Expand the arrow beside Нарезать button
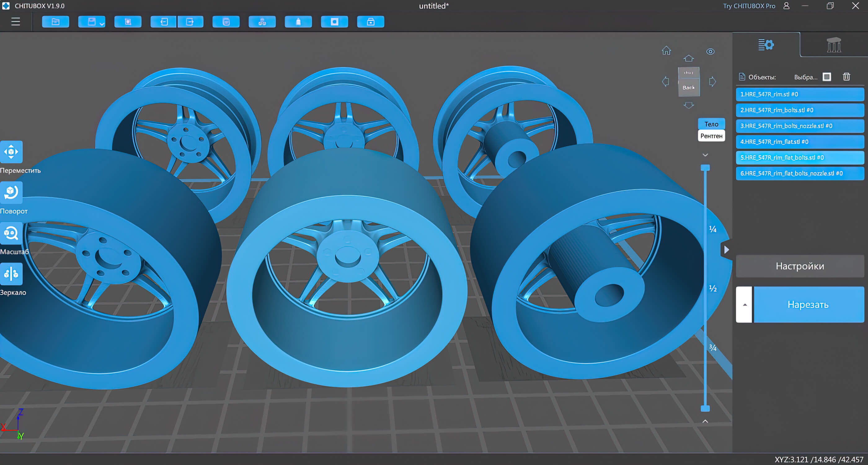868x465 pixels. 744,305
